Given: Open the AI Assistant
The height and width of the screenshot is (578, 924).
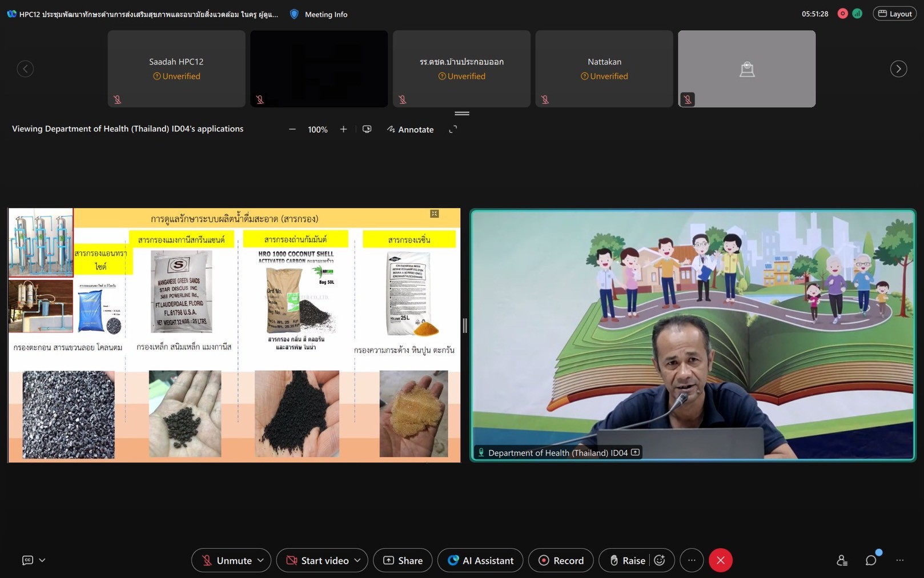Looking at the screenshot, I should tap(480, 560).
